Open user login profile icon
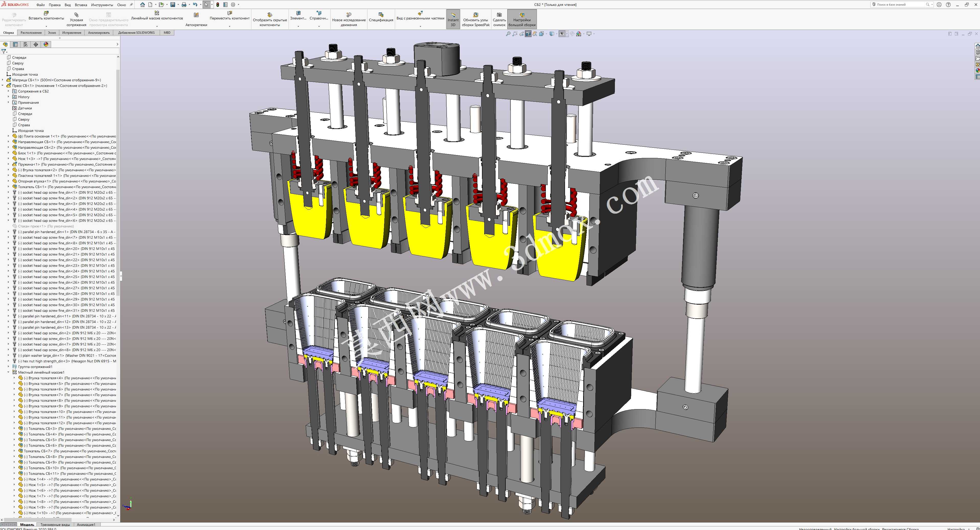 [939, 5]
